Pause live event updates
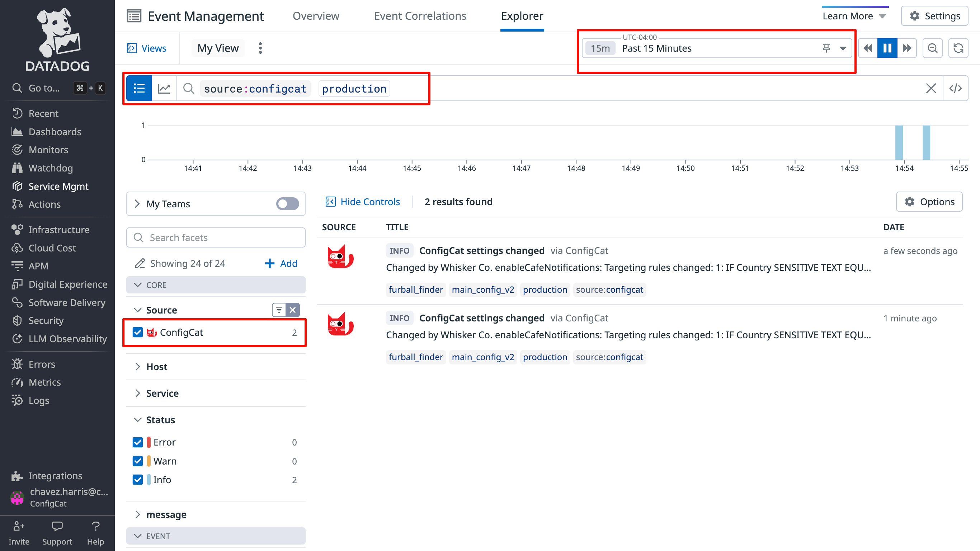The image size is (980, 551). pos(887,48)
